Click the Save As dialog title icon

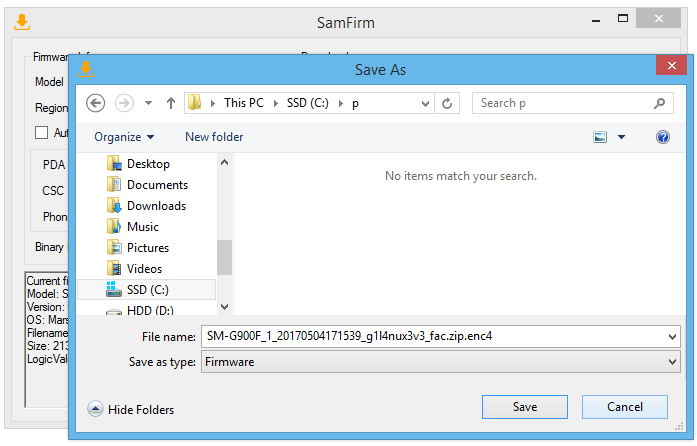click(86, 69)
